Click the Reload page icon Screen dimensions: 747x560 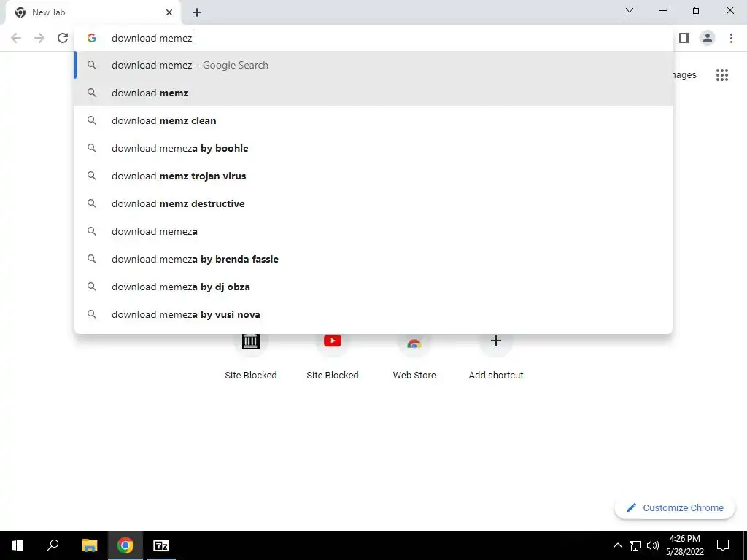pos(63,38)
